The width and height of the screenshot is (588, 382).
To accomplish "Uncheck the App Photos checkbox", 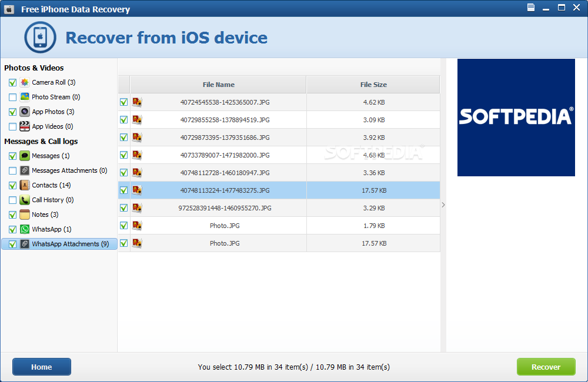I will [x=12, y=112].
